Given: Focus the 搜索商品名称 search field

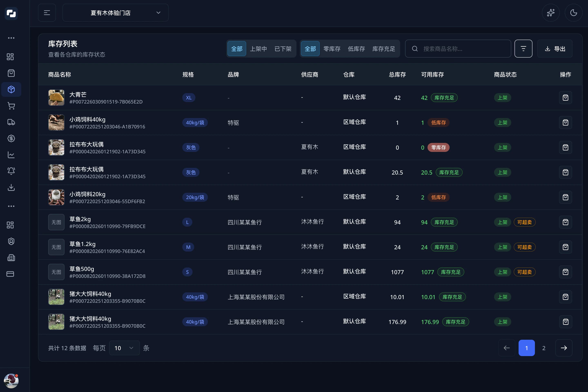Looking at the screenshot, I should [x=458, y=49].
